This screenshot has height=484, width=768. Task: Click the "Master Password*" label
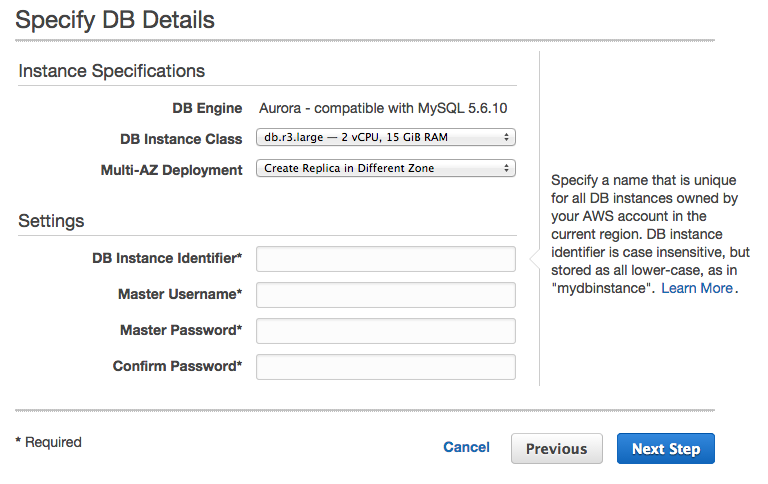pyautogui.click(x=181, y=330)
